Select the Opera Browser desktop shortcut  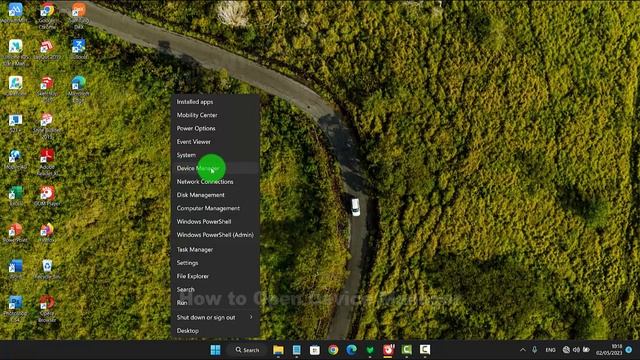click(47, 309)
